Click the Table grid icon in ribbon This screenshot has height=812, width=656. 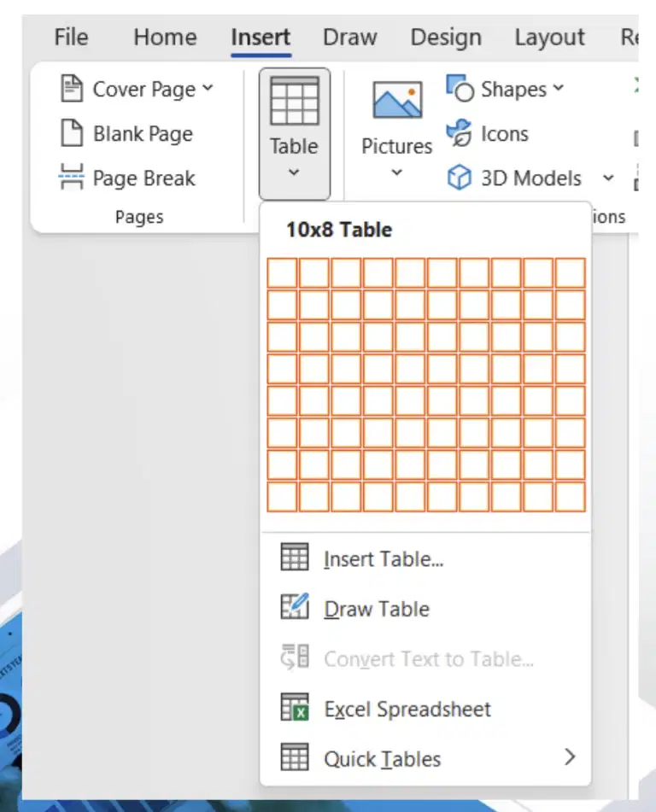click(x=294, y=101)
